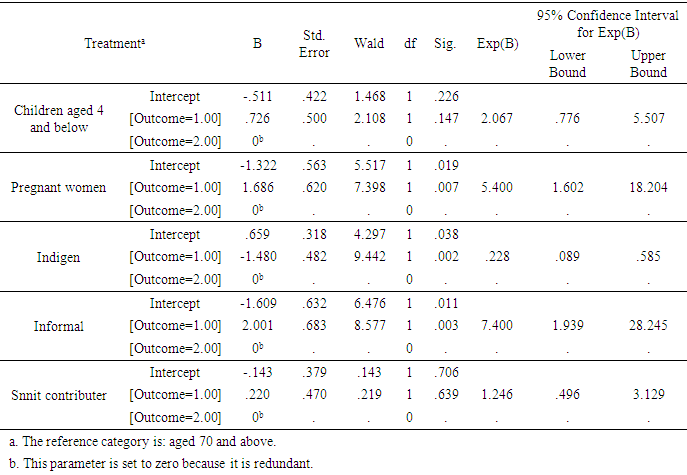Click the Informal row label
Image resolution: width=687 pixels, height=475 pixels.
point(58,325)
